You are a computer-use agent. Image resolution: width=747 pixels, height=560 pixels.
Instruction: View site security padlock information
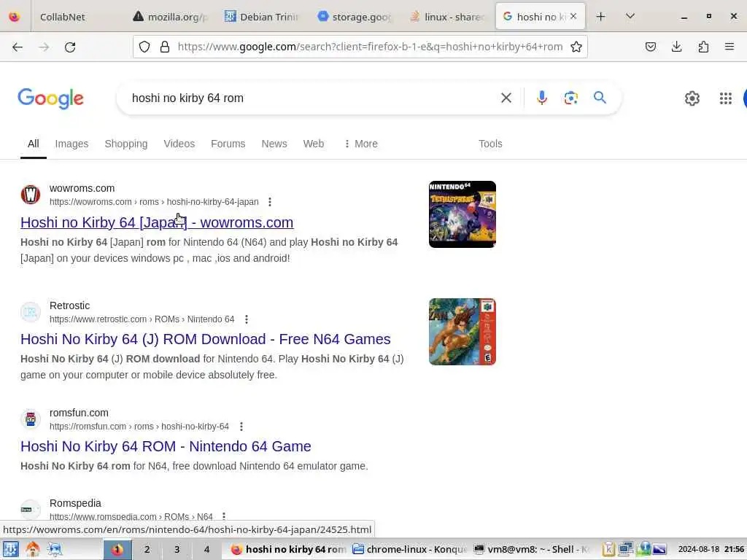tap(165, 47)
